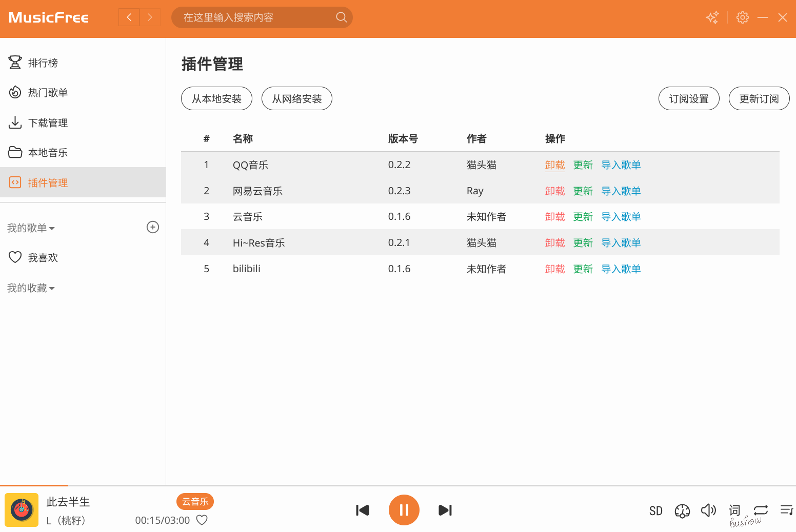This screenshot has height=532, width=796.
Task: Click the 从网络安装 button
Action: click(x=297, y=98)
